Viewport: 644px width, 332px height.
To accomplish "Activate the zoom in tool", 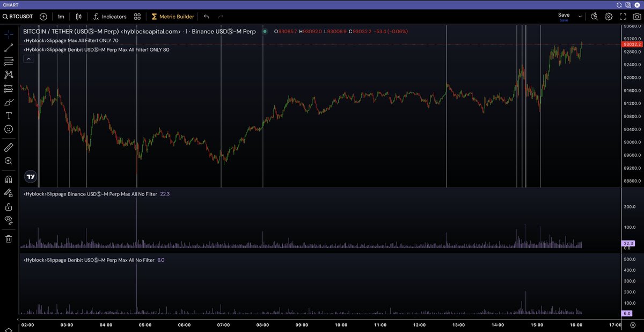I will pos(9,161).
